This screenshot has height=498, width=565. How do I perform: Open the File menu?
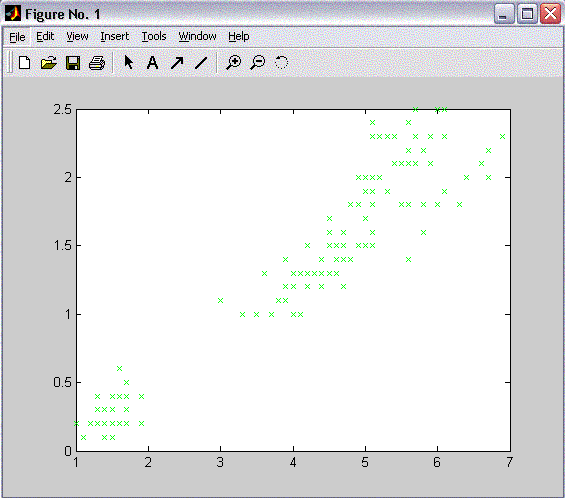coord(17,37)
